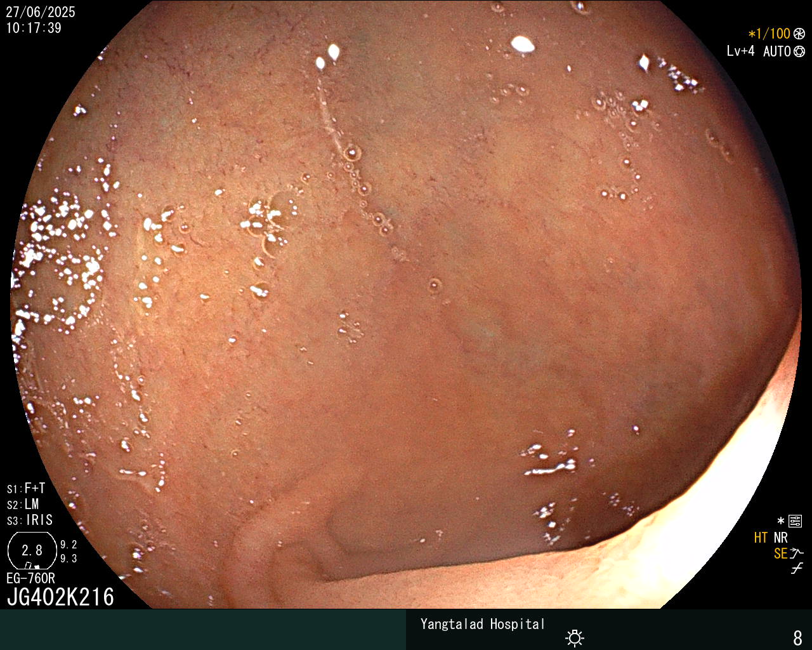Click the Lv+4 brightness level indicator
This screenshot has height=650, width=812.
tap(740, 51)
